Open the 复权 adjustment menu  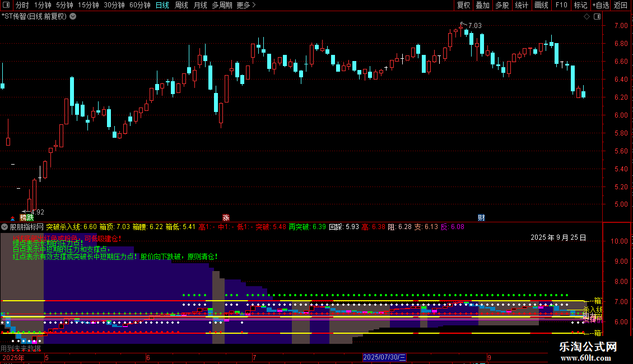click(x=463, y=5)
